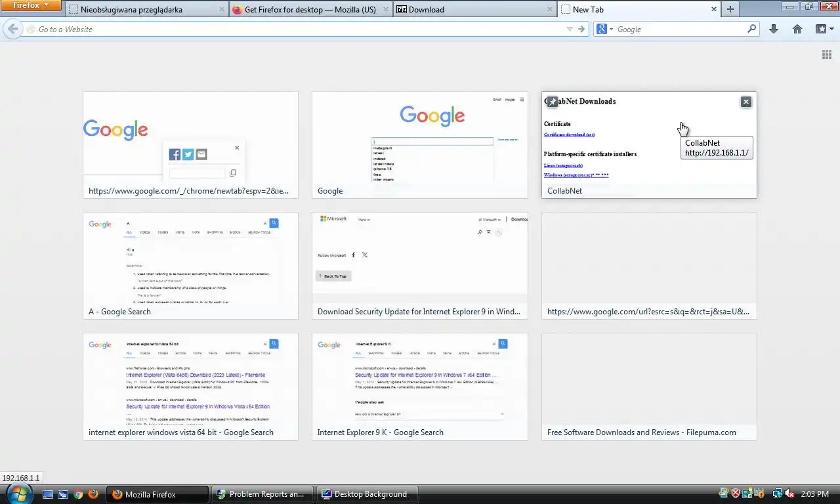Switch to Get Firefox for desktop tab
Viewport: 840px width, 504px height.
310,9
